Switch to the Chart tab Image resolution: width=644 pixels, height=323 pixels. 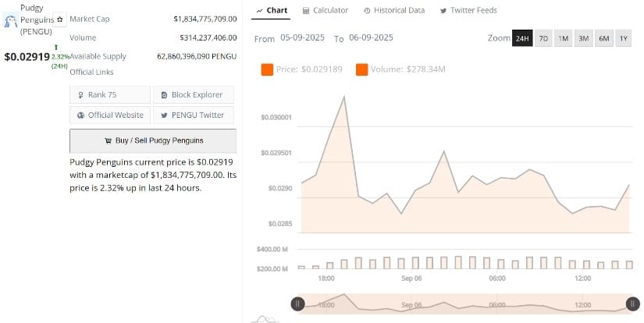click(272, 11)
